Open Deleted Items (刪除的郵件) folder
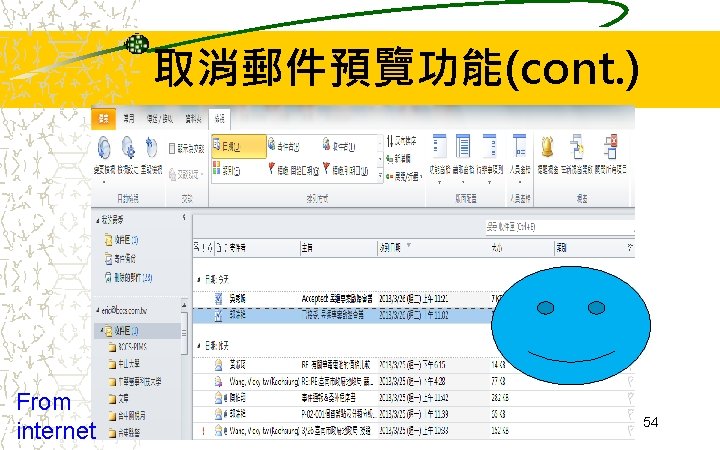720x450 pixels. tap(129, 277)
